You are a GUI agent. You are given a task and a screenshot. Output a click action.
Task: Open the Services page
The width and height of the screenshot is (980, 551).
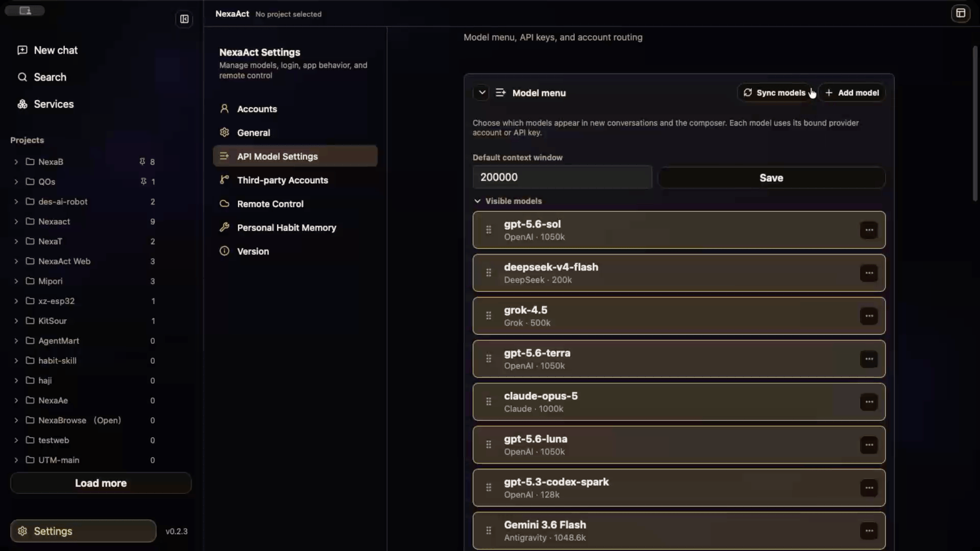pos(46,104)
